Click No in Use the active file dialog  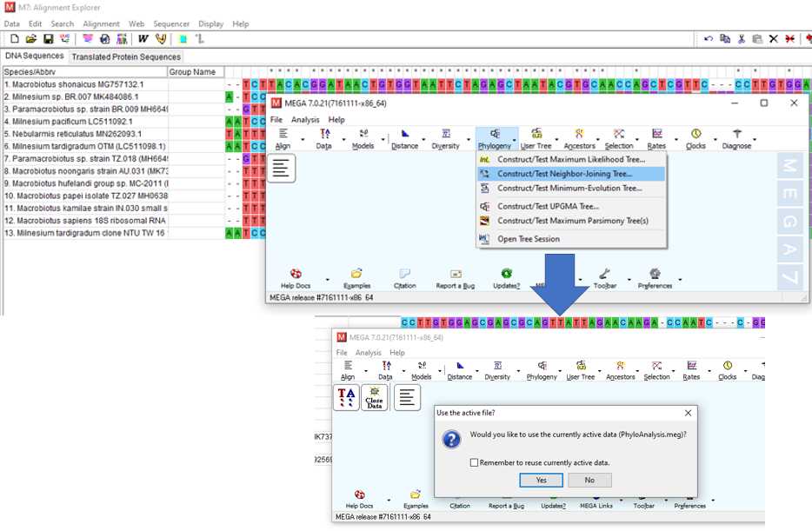[x=589, y=481]
